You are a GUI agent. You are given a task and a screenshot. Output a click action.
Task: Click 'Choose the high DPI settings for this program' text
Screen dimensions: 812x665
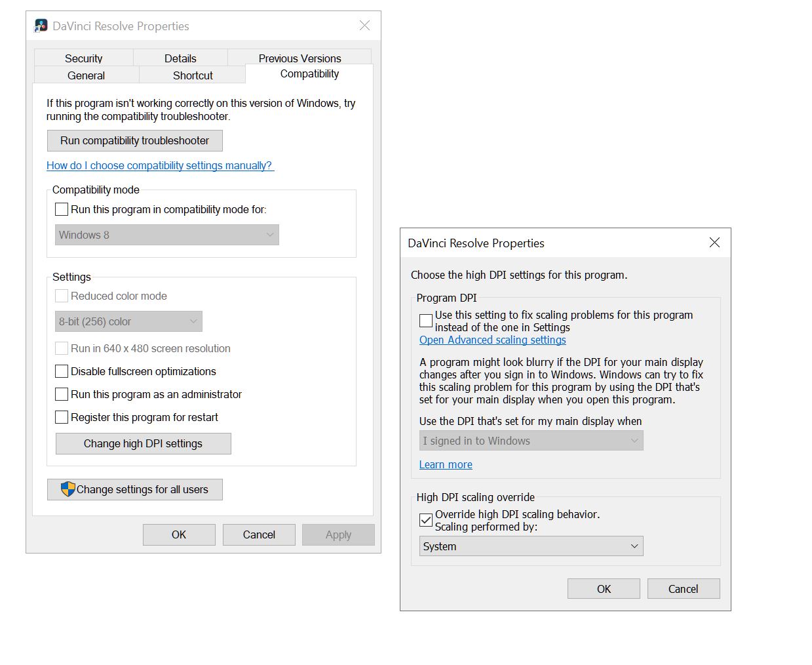pyautogui.click(x=519, y=275)
